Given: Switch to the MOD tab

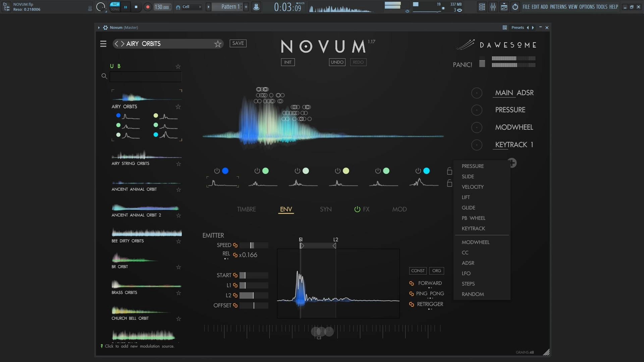Looking at the screenshot, I should (399, 209).
